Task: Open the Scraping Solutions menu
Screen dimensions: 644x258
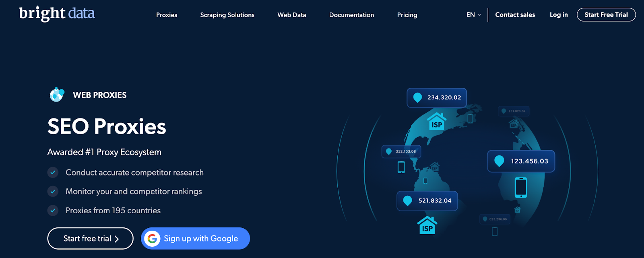Action: [x=227, y=15]
